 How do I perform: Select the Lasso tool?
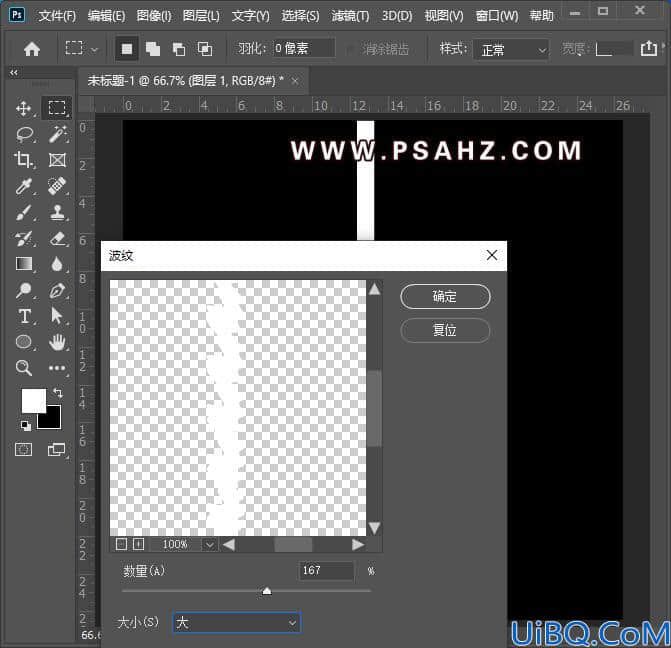(24, 134)
